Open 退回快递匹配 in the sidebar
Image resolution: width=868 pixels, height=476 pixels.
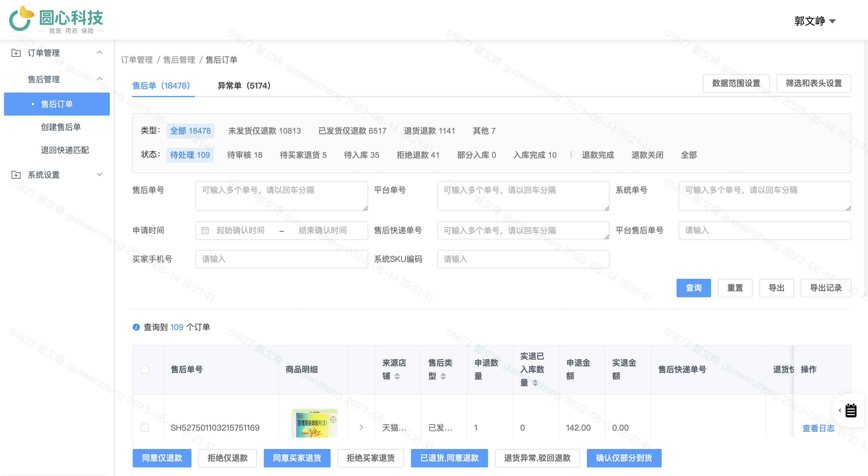[65, 150]
